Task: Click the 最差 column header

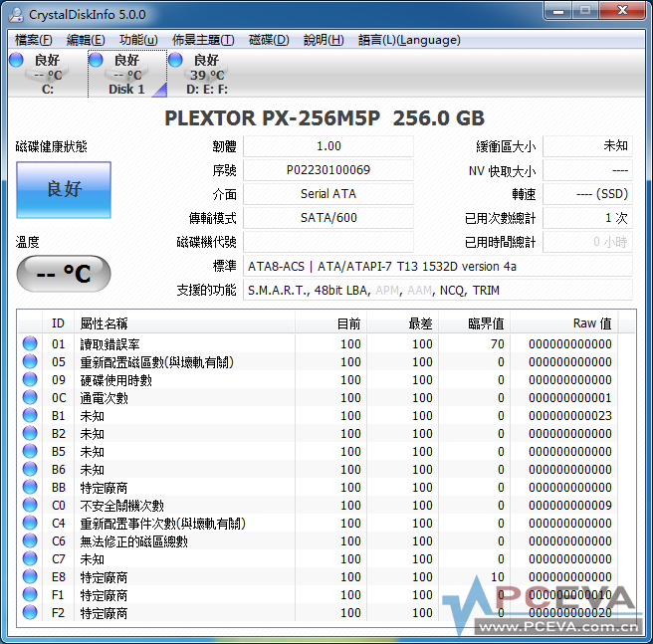Action: click(403, 323)
